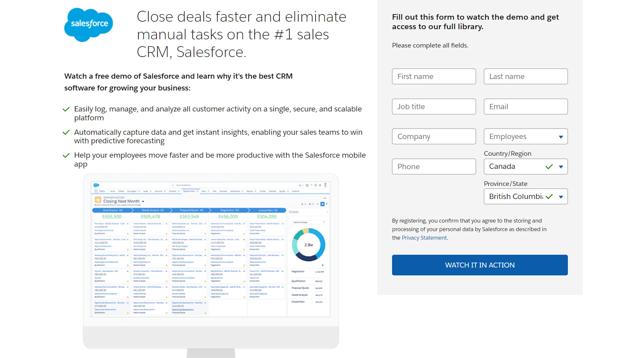This screenshot has width=644, height=358.
Task: Click the First name input field
Action: (434, 76)
